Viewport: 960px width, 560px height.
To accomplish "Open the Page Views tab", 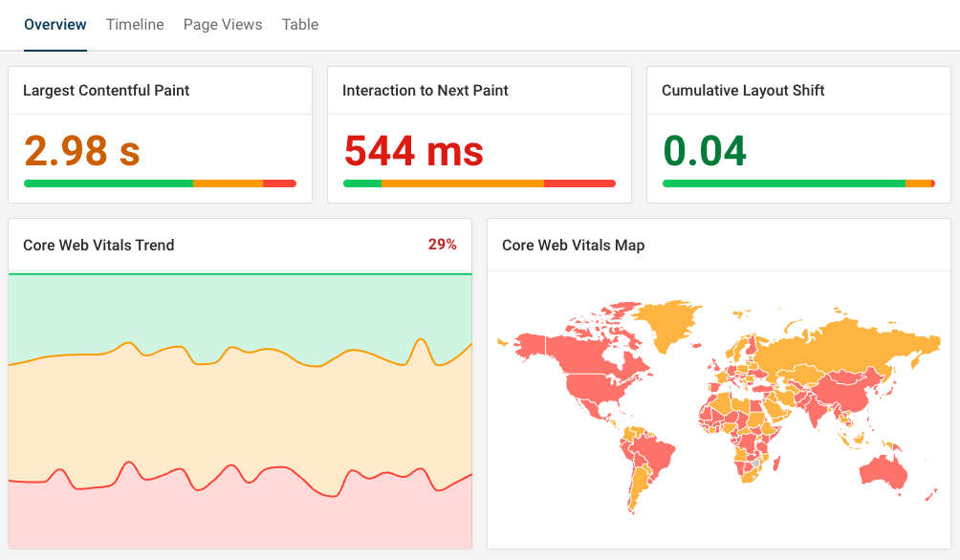I will [223, 25].
